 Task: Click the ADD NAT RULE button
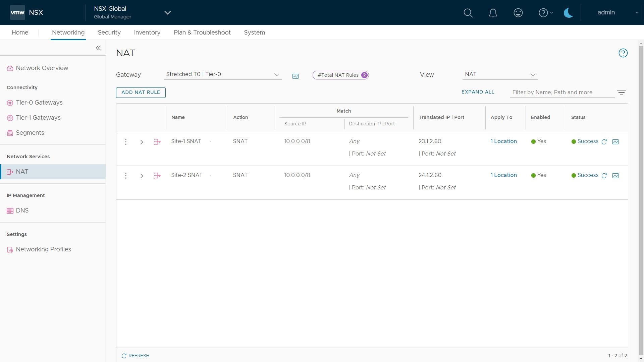(x=141, y=92)
